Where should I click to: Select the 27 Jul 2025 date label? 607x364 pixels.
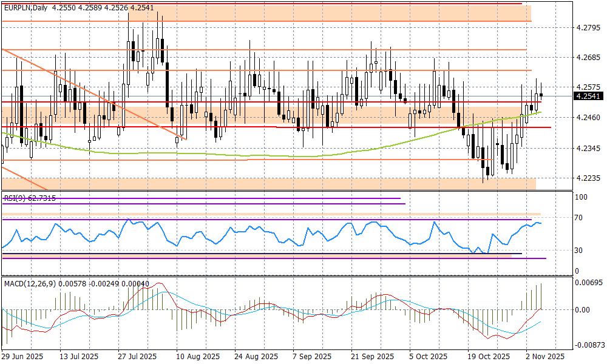(137, 356)
